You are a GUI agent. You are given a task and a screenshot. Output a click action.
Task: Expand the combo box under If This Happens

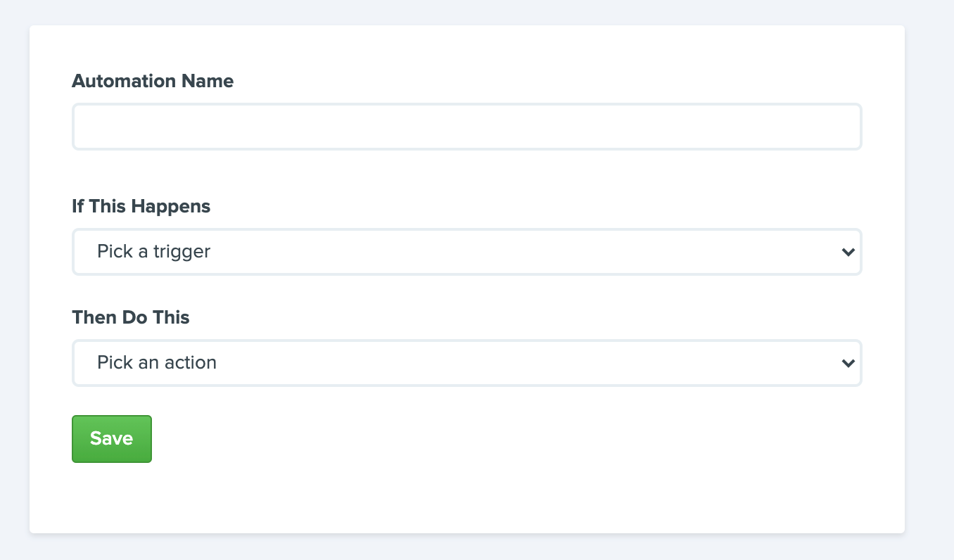pos(467,252)
